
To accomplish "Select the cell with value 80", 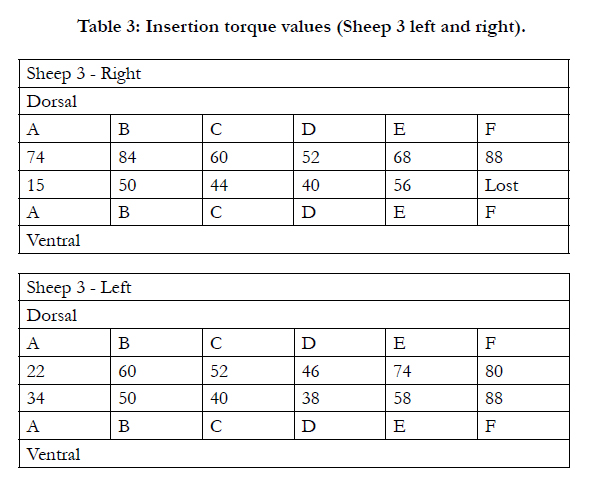I will pos(523,371).
